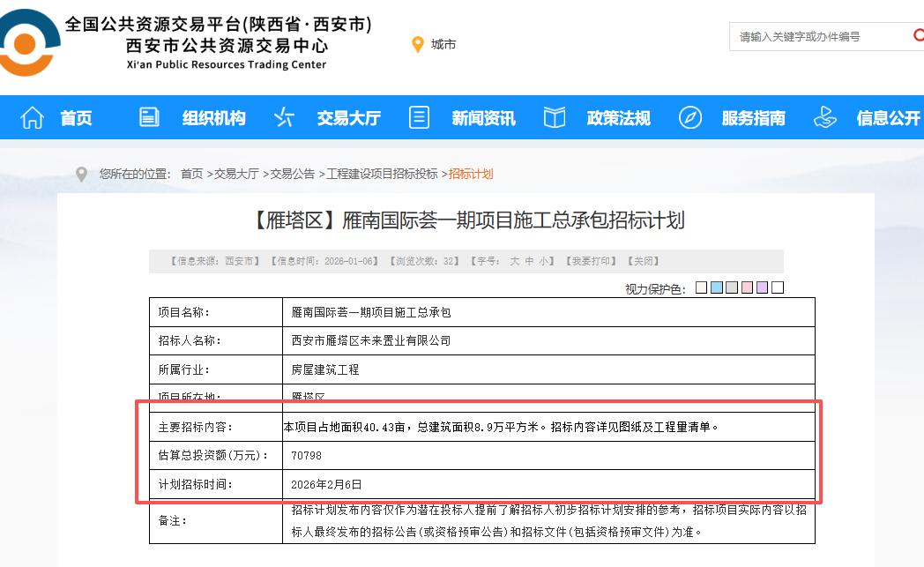
Task: Click the 服务指南 compass icon
Action: pos(690,116)
